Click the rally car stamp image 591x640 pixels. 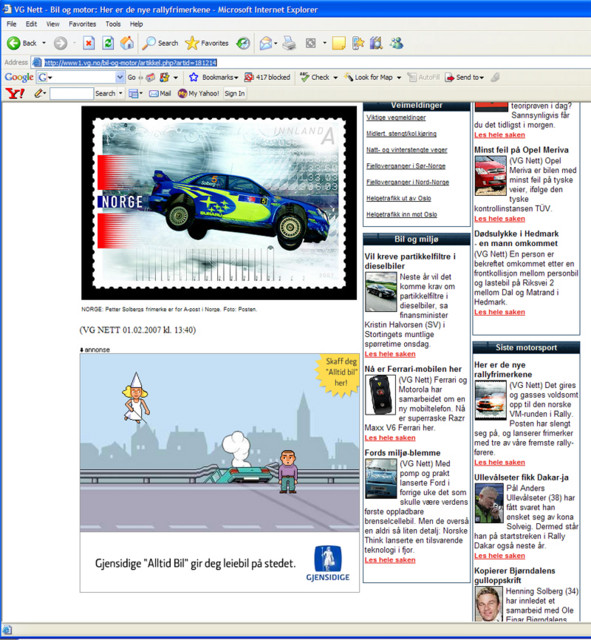point(219,203)
